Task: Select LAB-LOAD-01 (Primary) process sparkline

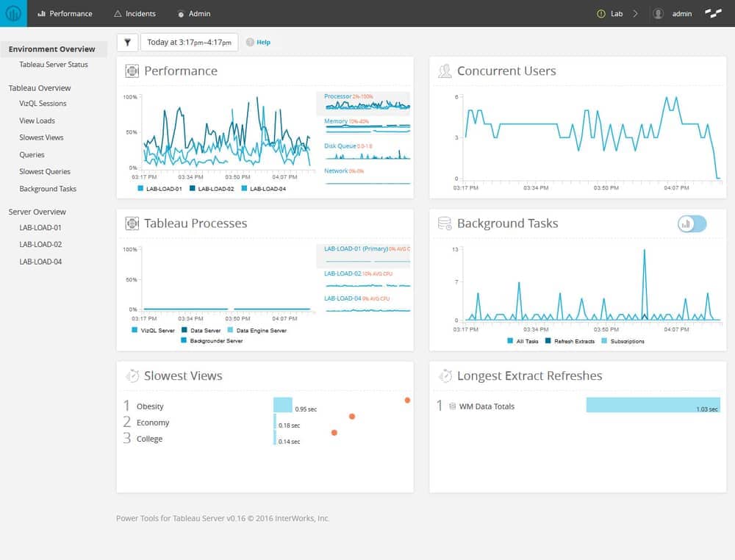Action: [364, 256]
